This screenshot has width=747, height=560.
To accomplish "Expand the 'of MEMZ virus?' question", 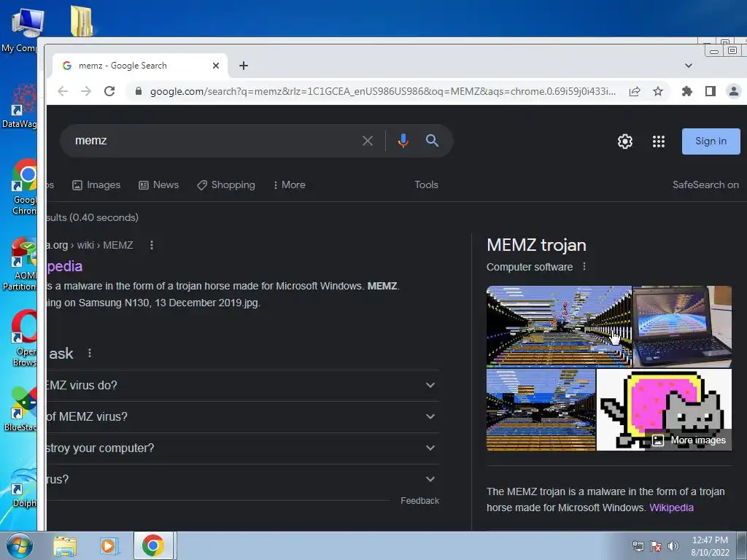I will pyautogui.click(x=242, y=416).
